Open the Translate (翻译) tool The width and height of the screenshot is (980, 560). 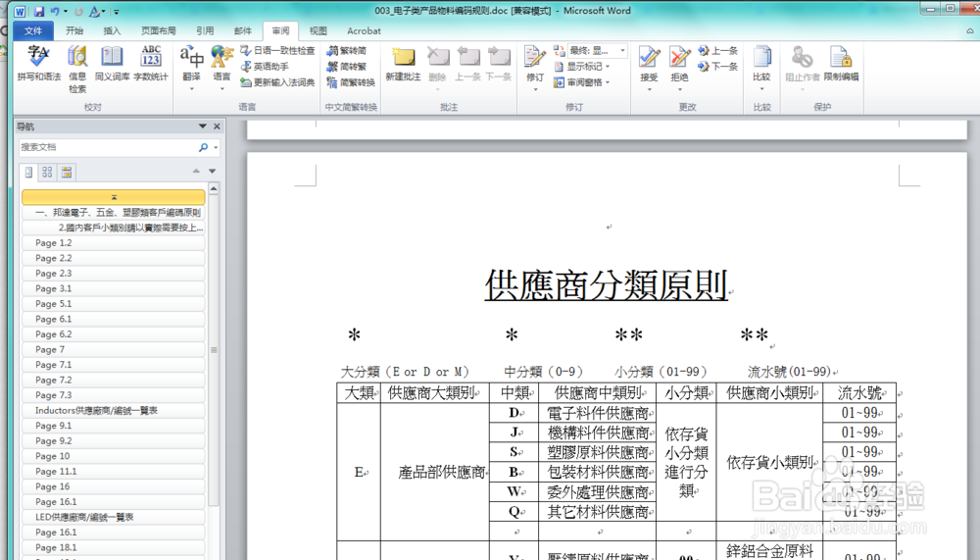191,68
